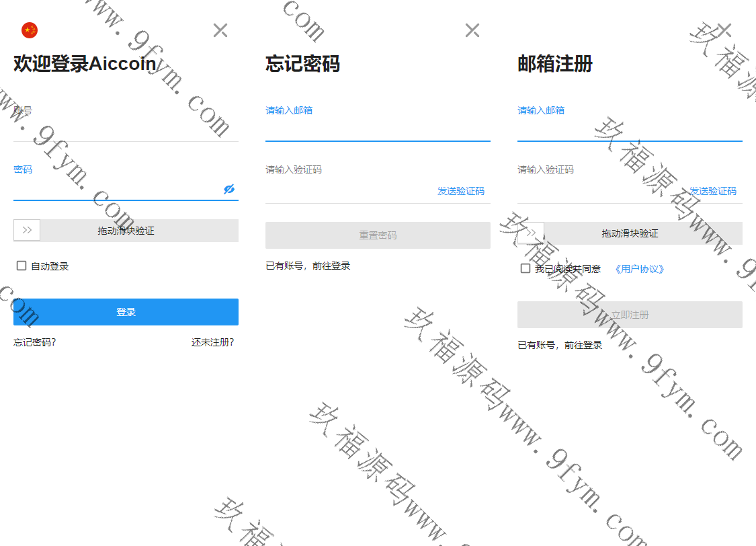Click the login panel slider arrow handle

(27, 230)
